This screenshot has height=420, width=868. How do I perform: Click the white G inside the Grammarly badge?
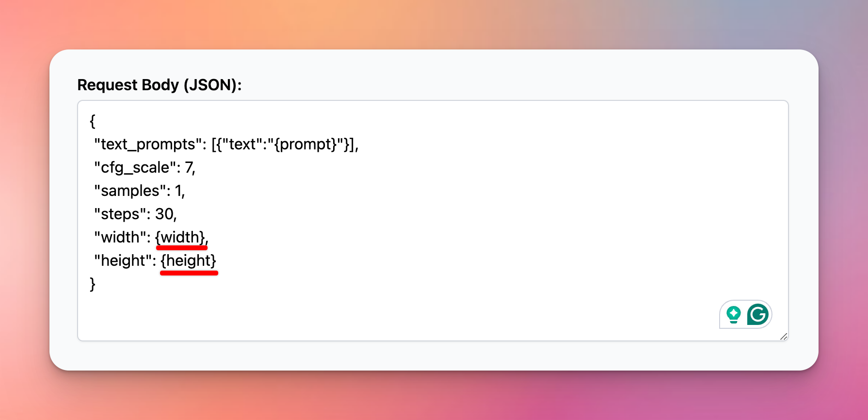758,314
